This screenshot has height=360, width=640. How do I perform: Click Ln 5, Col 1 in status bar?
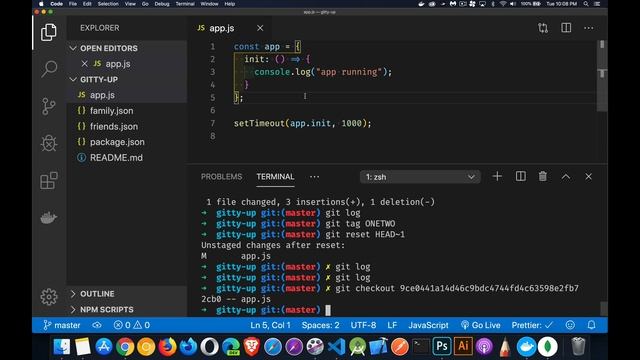click(x=270, y=325)
